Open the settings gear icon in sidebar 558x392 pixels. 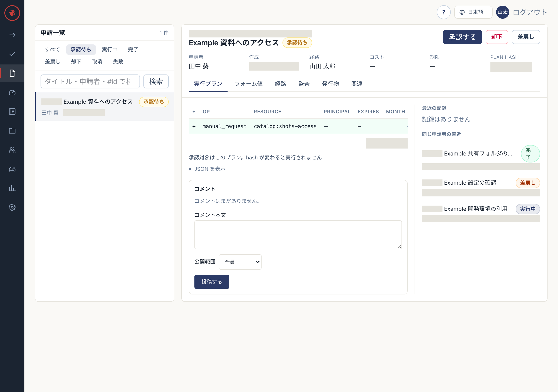(12, 207)
